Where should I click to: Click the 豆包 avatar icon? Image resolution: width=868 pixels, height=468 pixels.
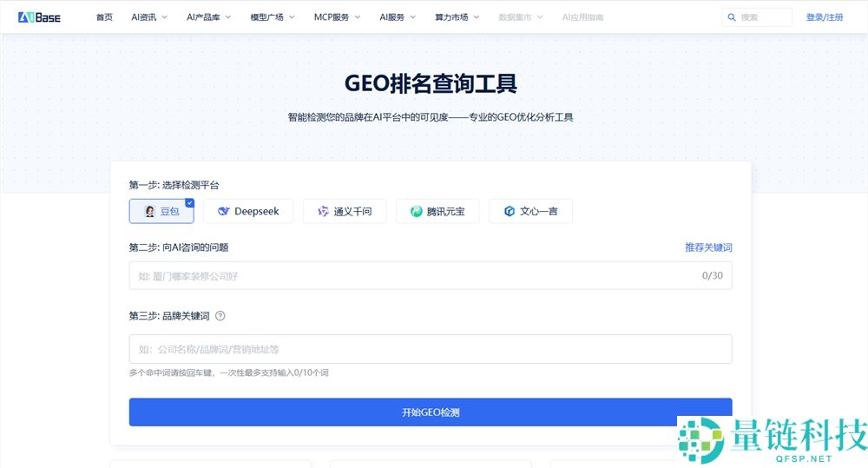click(x=150, y=211)
